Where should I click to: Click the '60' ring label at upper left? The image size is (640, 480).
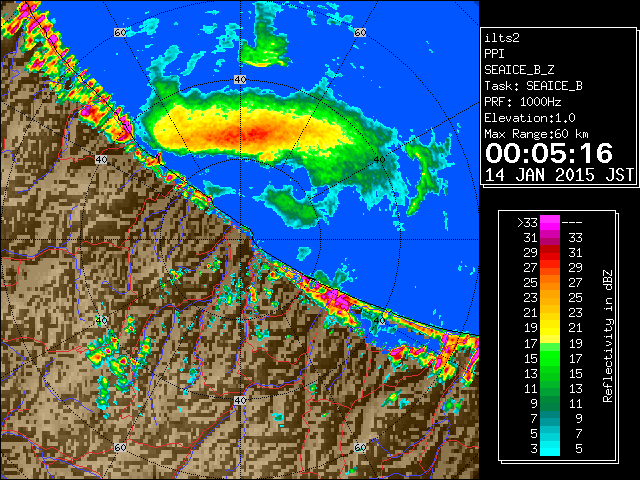pyautogui.click(x=120, y=32)
